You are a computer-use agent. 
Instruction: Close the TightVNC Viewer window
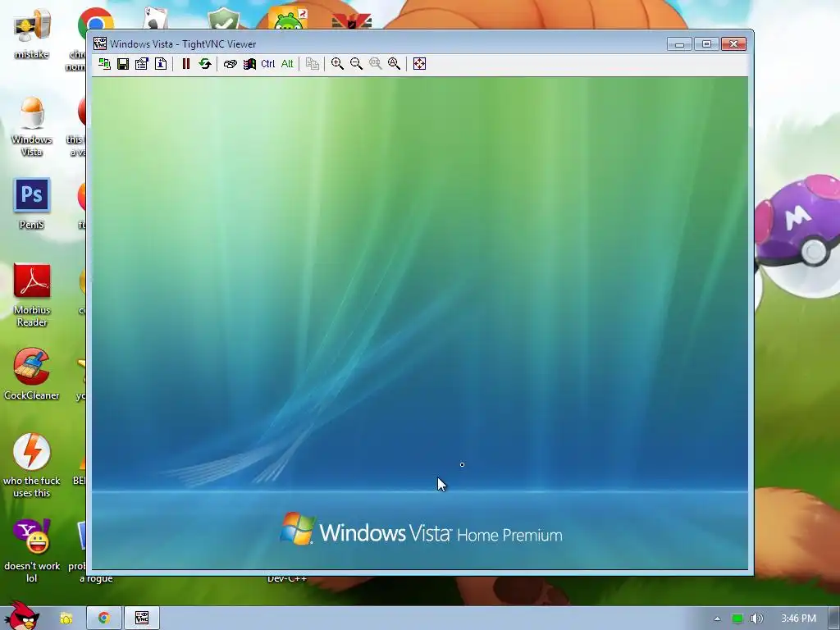tap(733, 44)
